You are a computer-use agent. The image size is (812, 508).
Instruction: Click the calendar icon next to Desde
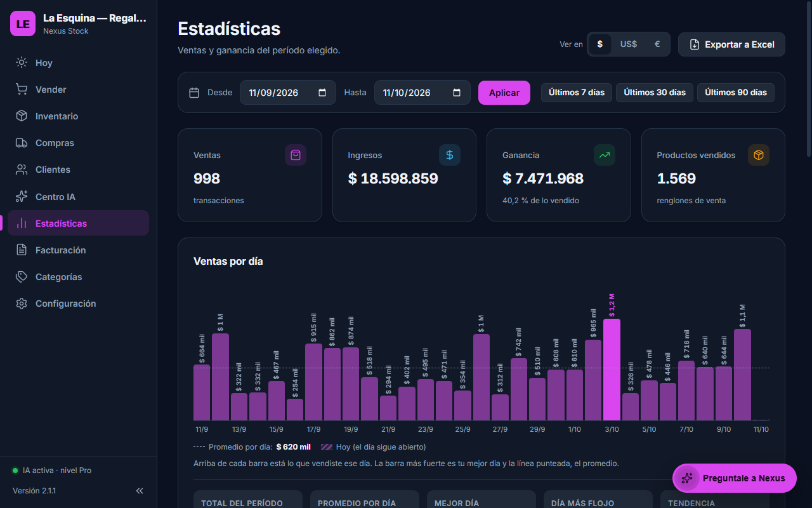point(194,93)
